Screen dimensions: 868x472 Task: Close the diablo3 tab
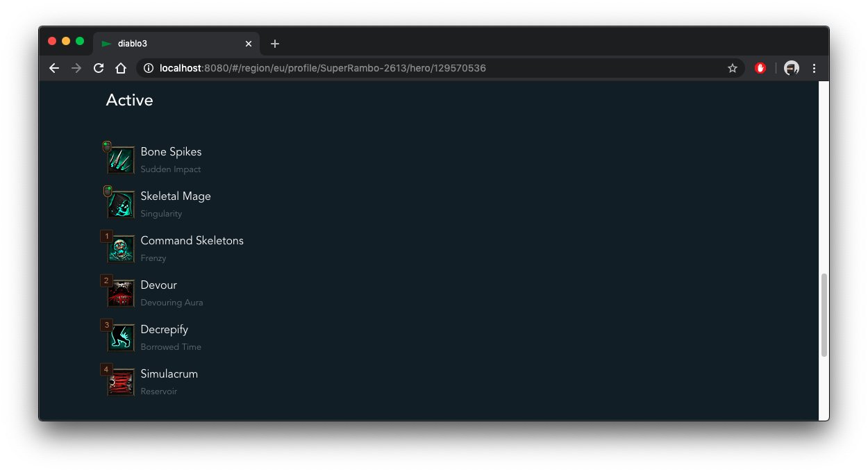[249, 44]
